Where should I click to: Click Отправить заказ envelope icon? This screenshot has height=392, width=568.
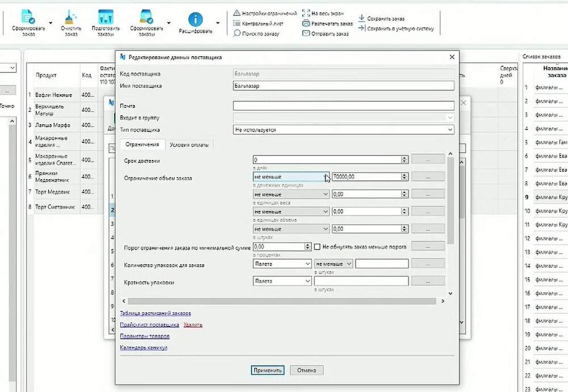click(x=306, y=33)
